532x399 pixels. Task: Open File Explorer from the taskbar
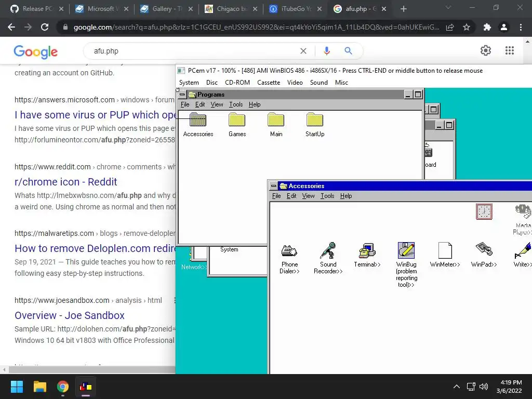pyautogui.click(x=39, y=387)
